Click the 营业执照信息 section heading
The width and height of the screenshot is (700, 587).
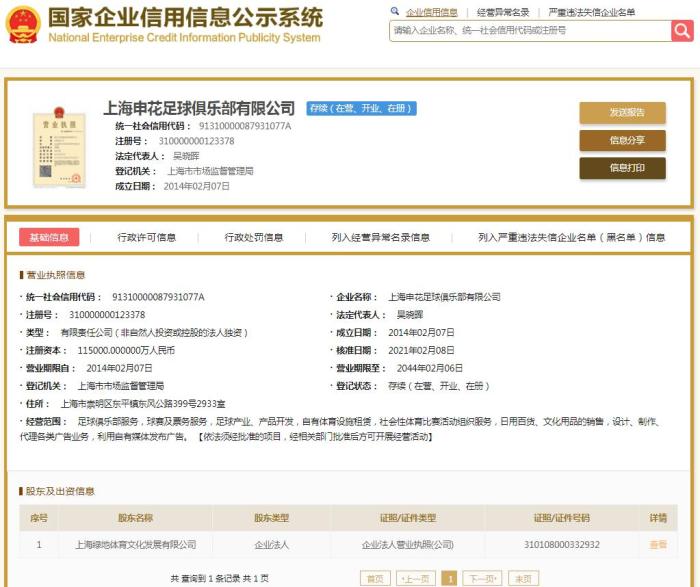55,275
